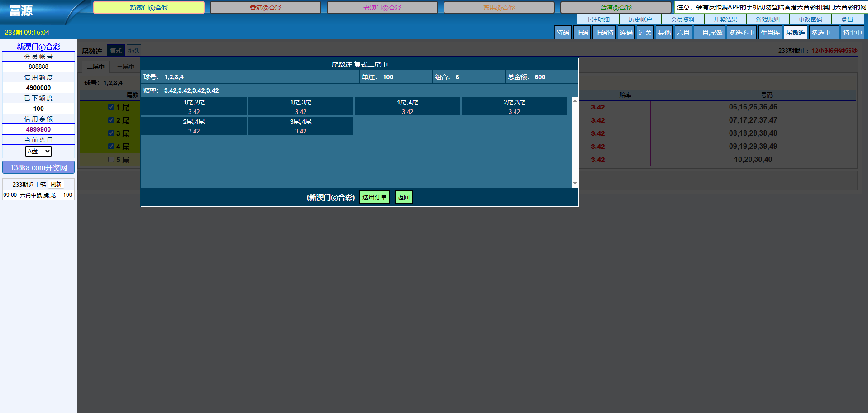
Task: Select the 一肖尾数 game type
Action: click(710, 33)
